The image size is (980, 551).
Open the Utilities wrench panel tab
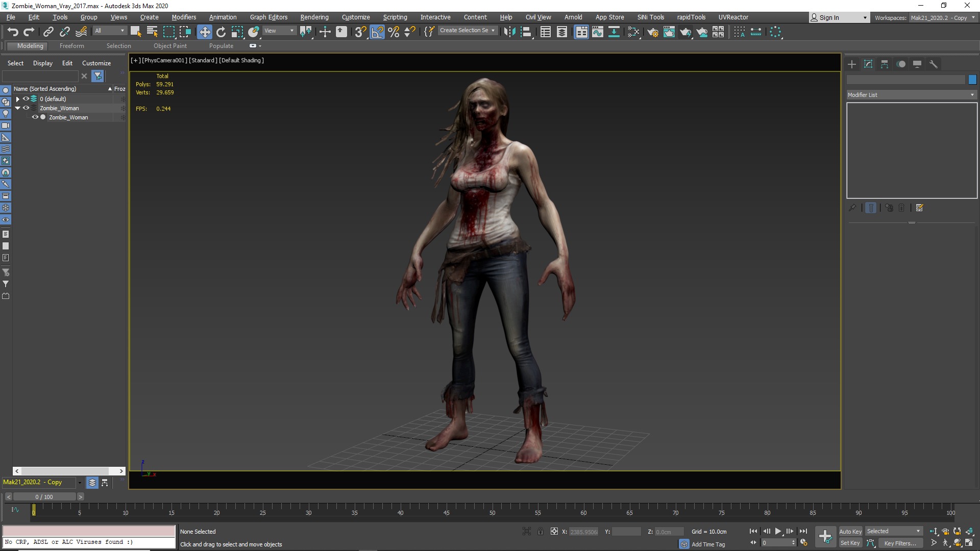pos(934,64)
